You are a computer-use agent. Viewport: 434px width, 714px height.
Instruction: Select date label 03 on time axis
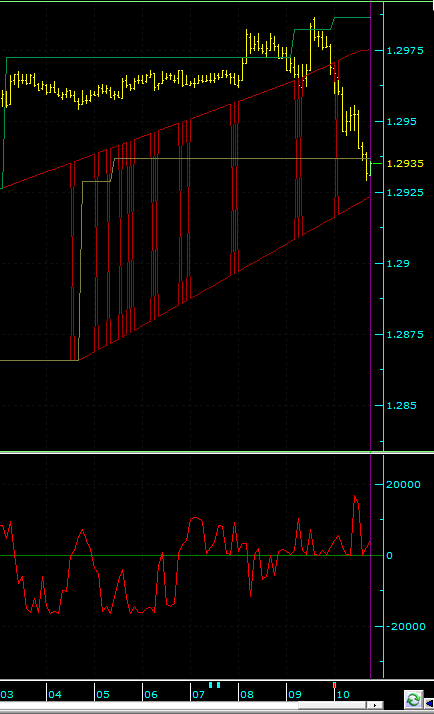click(7, 694)
